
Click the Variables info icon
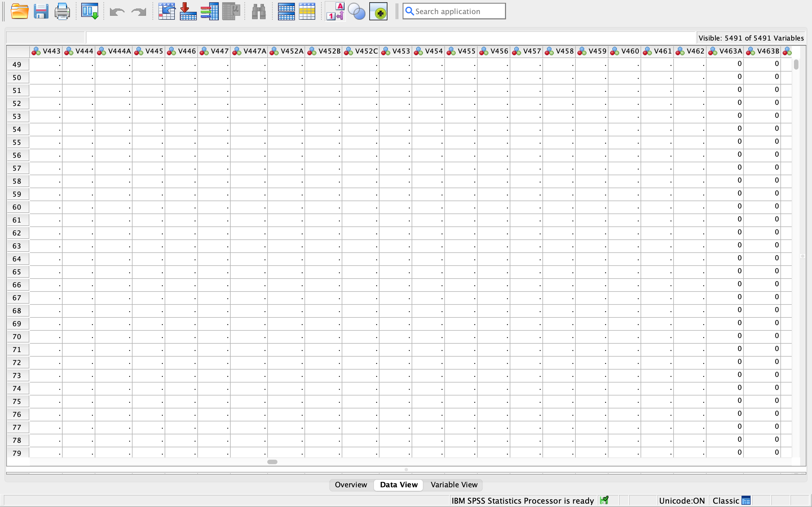(x=209, y=11)
